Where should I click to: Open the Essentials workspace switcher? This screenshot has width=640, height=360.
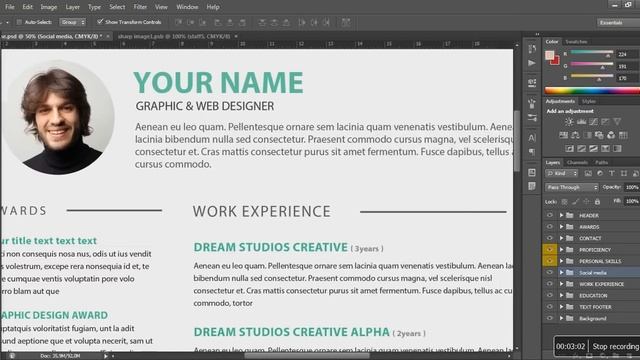pyautogui.click(x=618, y=22)
